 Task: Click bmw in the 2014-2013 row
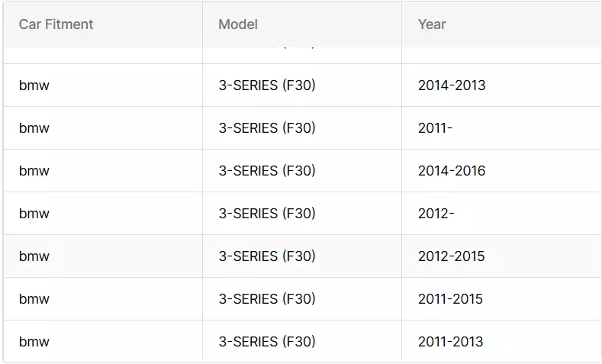[34, 85]
